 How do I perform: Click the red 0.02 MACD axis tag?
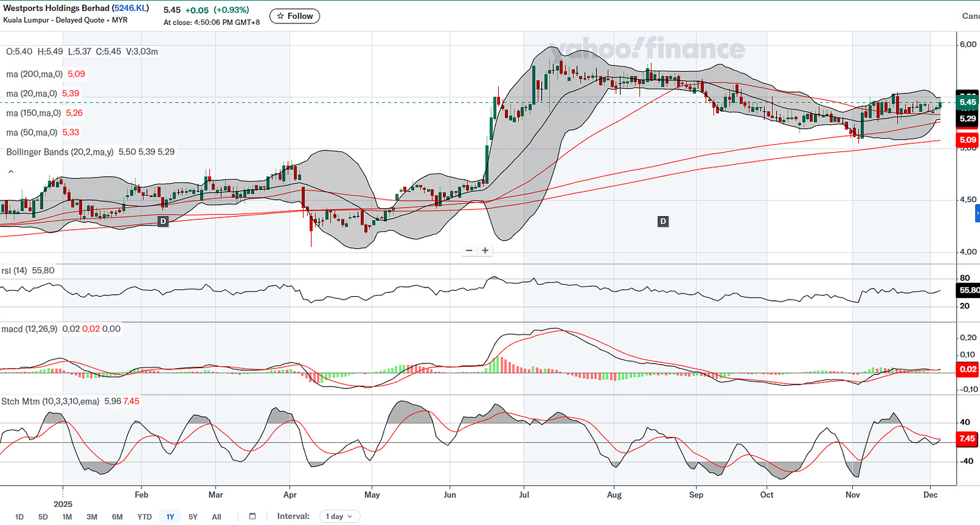click(x=968, y=369)
